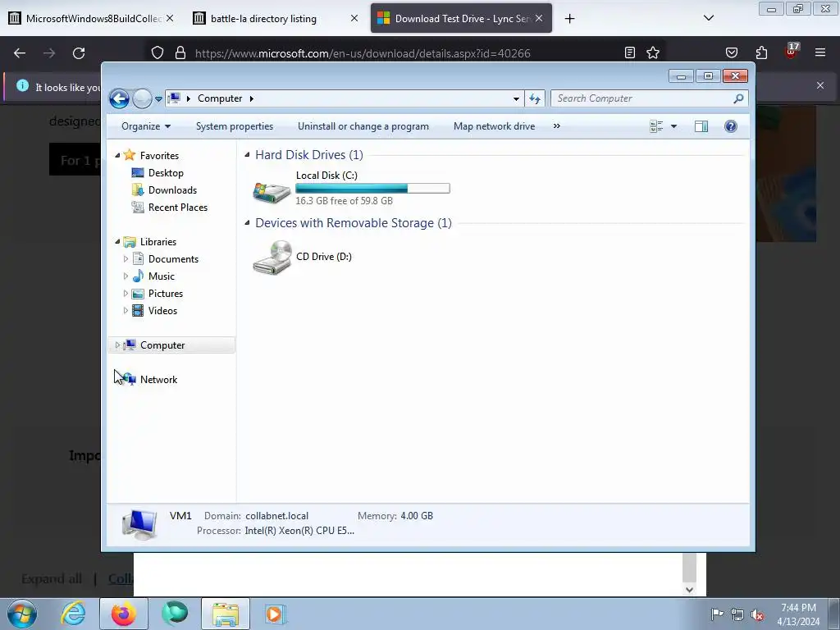
Task: Click VM1 computer icon in details pane
Action: 139,524
